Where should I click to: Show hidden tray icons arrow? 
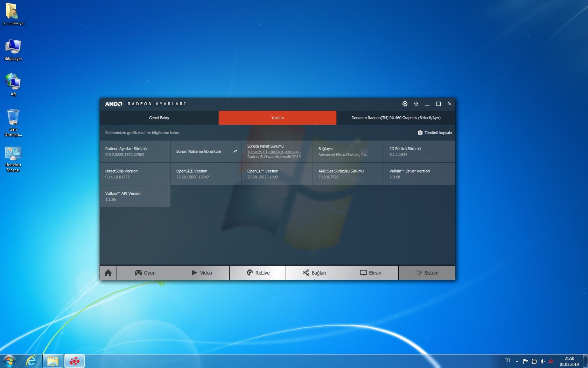tap(517, 361)
